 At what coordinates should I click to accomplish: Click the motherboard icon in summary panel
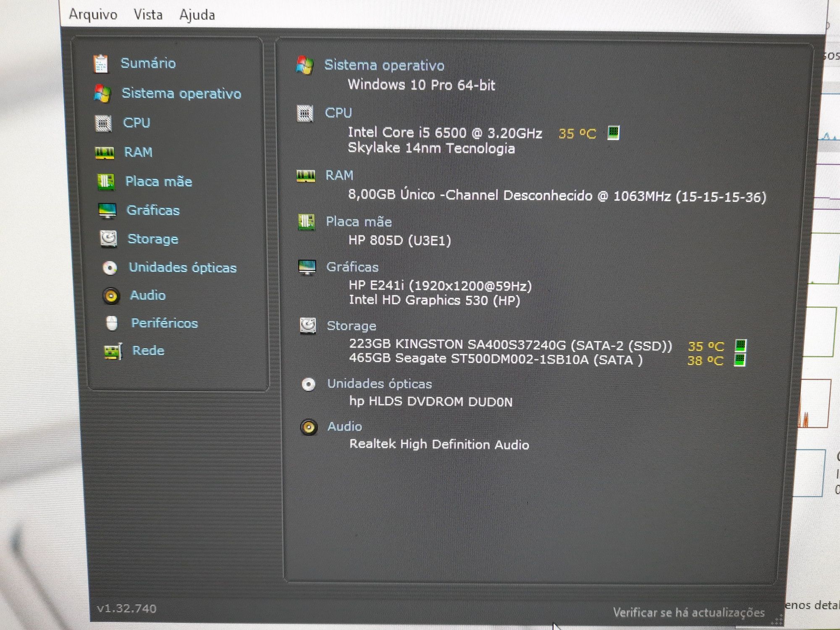pos(306,222)
